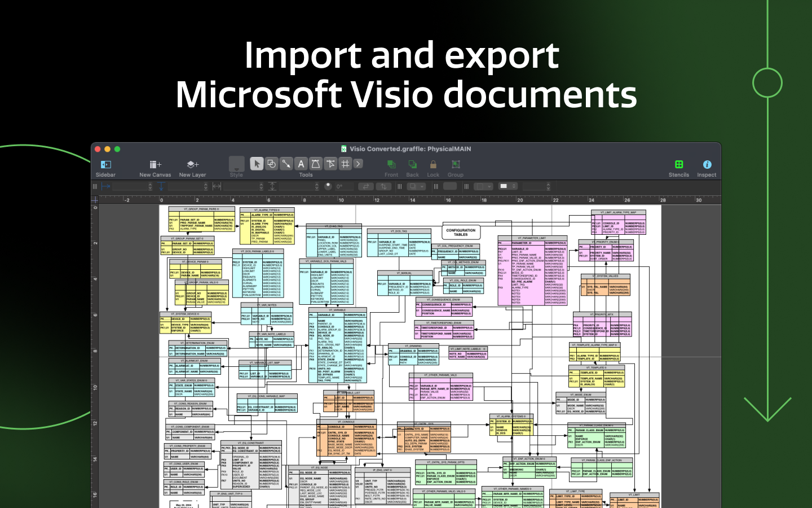Select the VT_DCS_PARAM_LABELS table header
Image resolution: width=812 pixels, height=508 pixels.
click(x=258, y=251)
